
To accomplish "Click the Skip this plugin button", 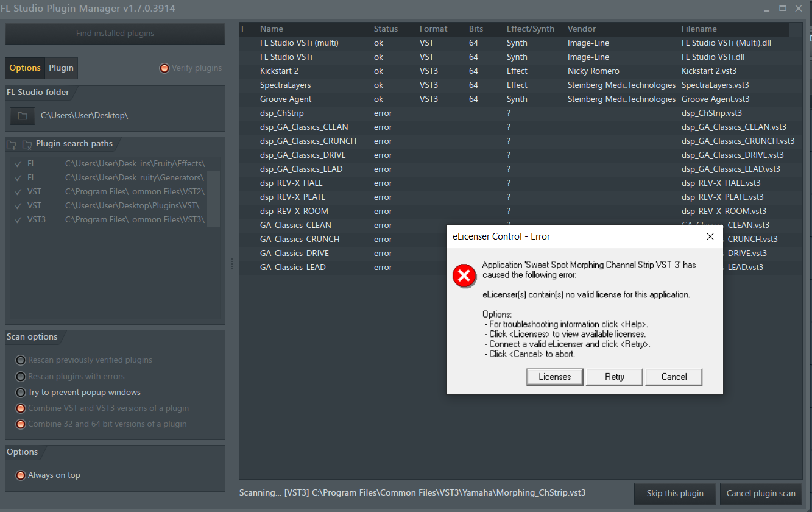I will point(675,494).
